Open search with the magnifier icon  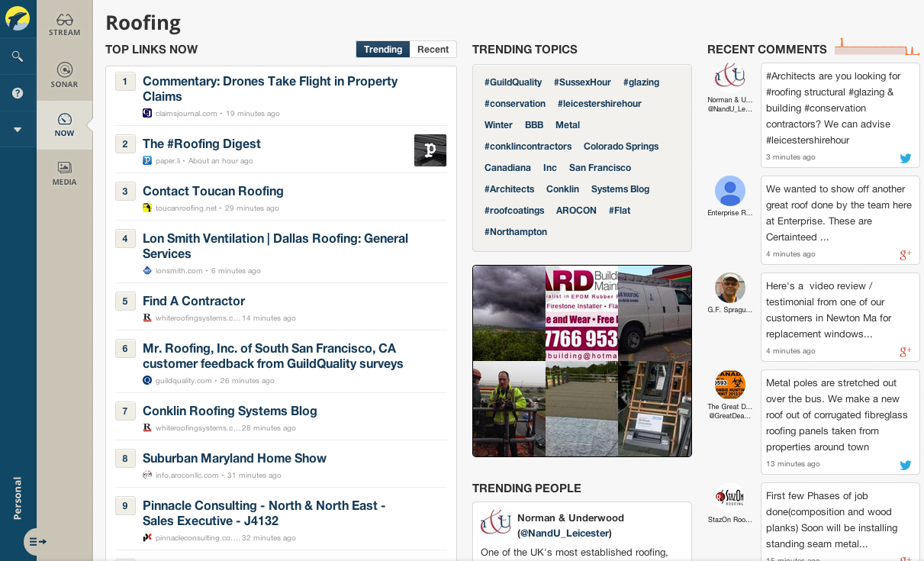pyautogui.click(x=18, y=56)
